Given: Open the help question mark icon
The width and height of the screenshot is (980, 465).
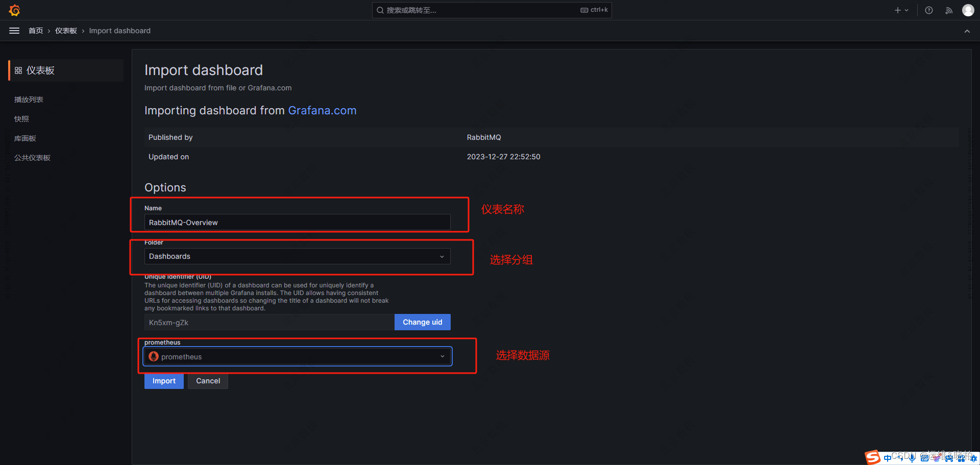Looking at the screenshot, I should click(929, 10).
